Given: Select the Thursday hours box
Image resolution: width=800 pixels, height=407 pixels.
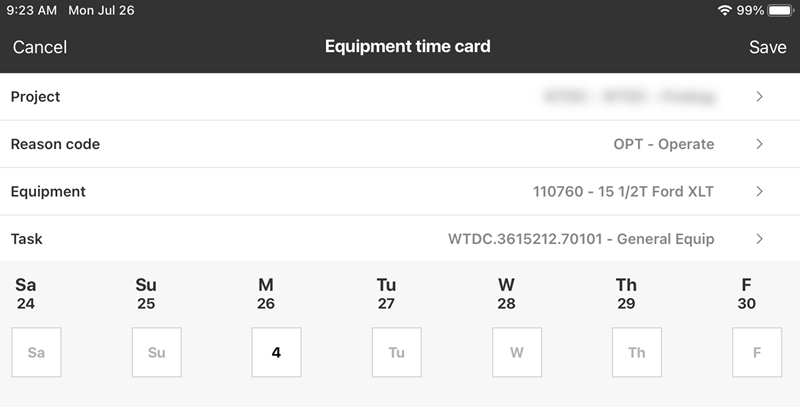Looking at the screenshot, I should tap(636, 352).
